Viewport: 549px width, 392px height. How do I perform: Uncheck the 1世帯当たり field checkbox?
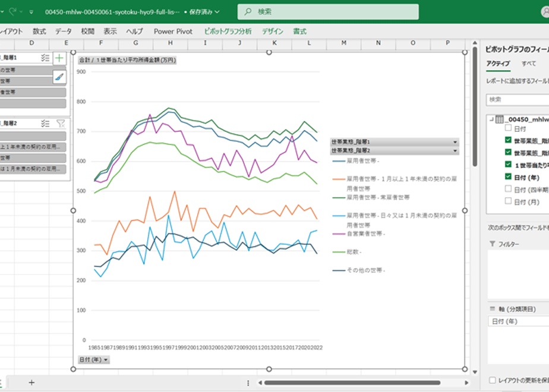click(x=509, y=164)
